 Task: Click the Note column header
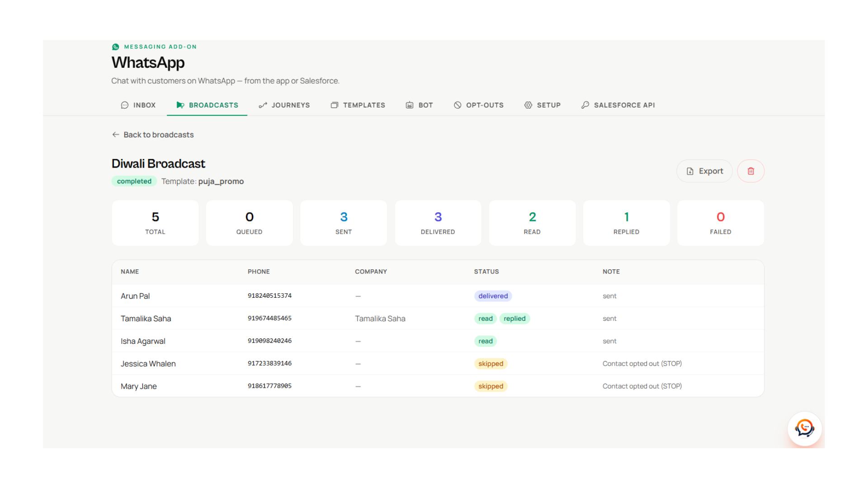[x=611, y=272]
